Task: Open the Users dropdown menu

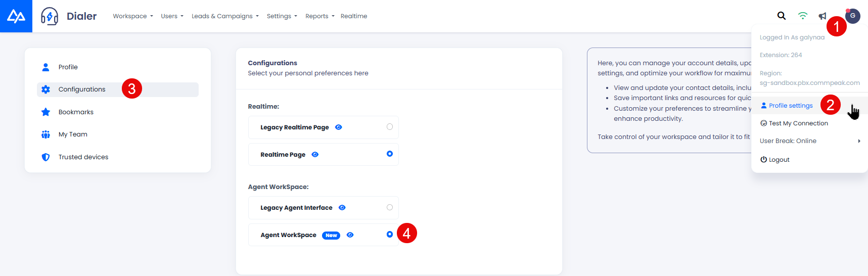Action: (x=172, y=16)
